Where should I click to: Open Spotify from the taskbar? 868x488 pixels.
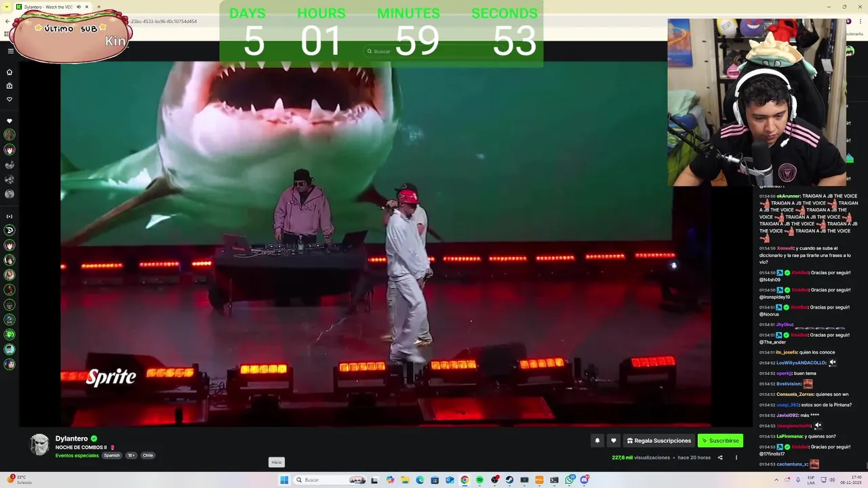(x=479, y=480)
